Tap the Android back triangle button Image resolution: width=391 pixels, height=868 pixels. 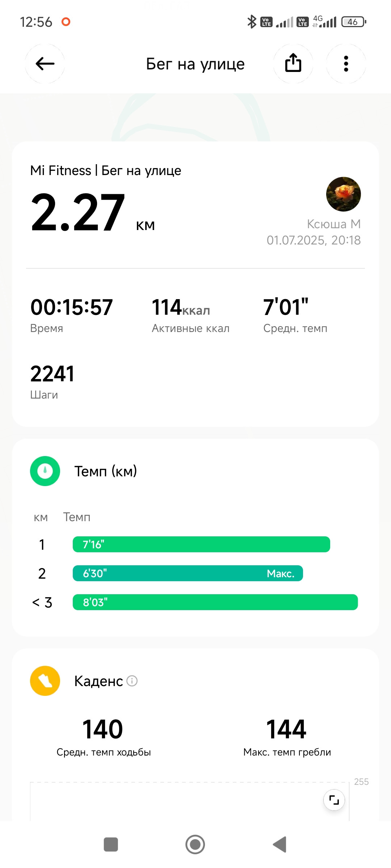[279, 844]
